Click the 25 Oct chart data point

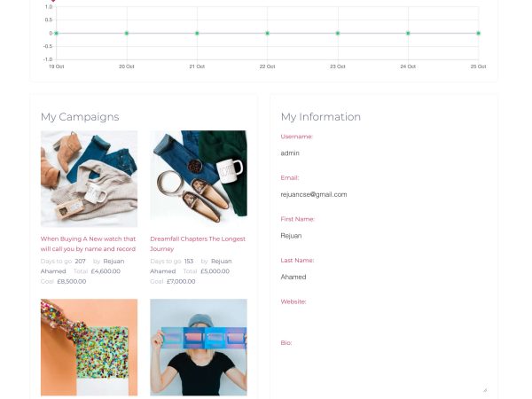click(479, 34)
